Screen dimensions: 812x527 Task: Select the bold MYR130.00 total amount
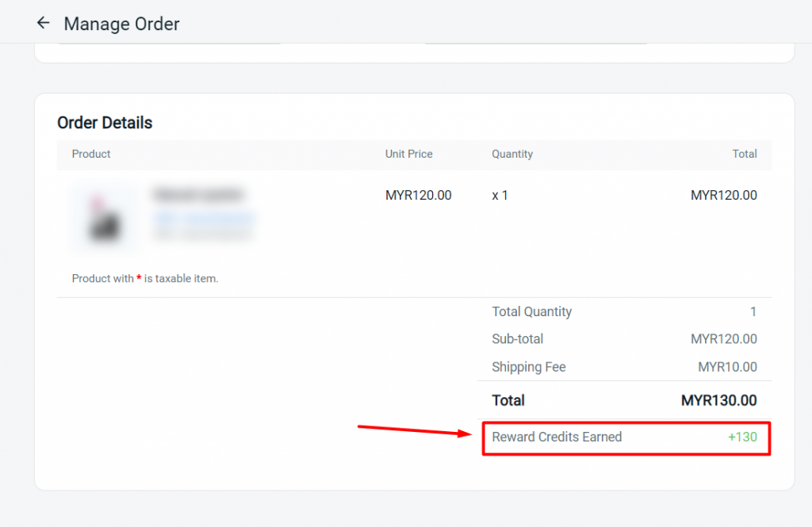(718, 400)
